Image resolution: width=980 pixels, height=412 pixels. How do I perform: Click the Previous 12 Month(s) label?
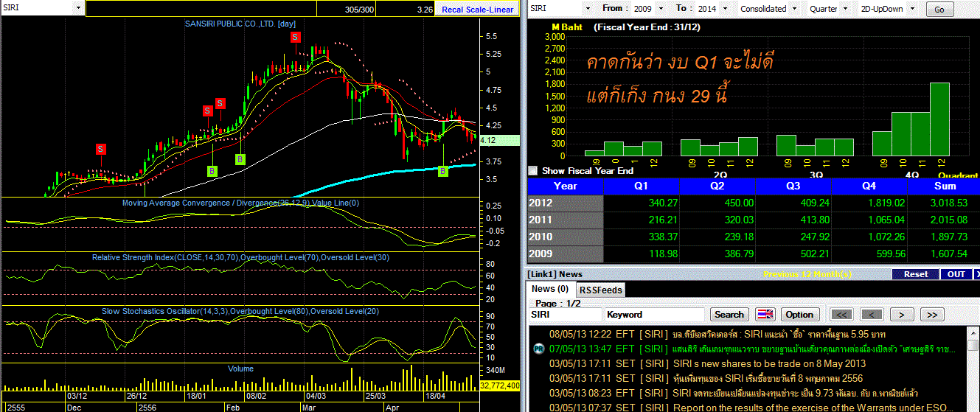[x=807, y=274]
